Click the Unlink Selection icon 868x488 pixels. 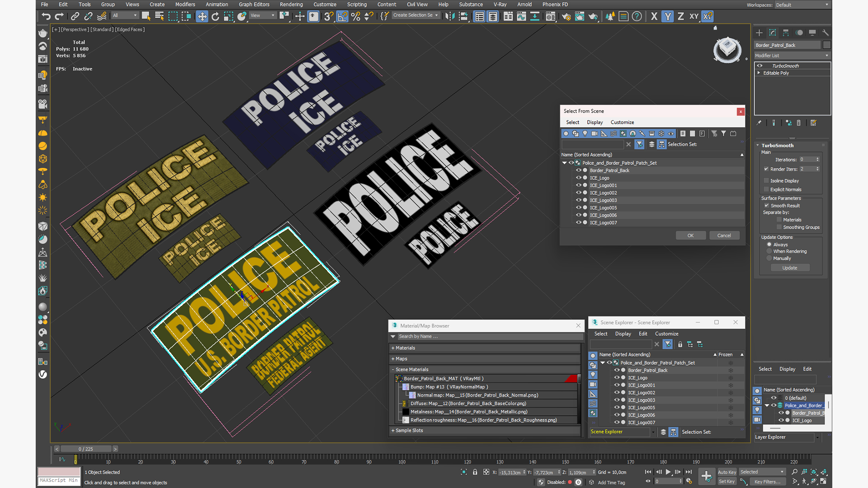tap(89, 16)
